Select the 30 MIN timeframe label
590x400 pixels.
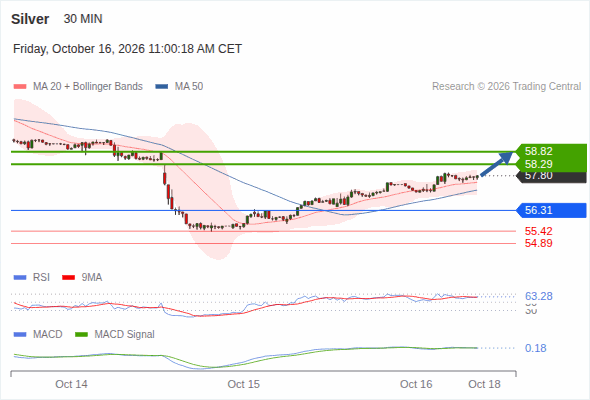click(83, 19)
